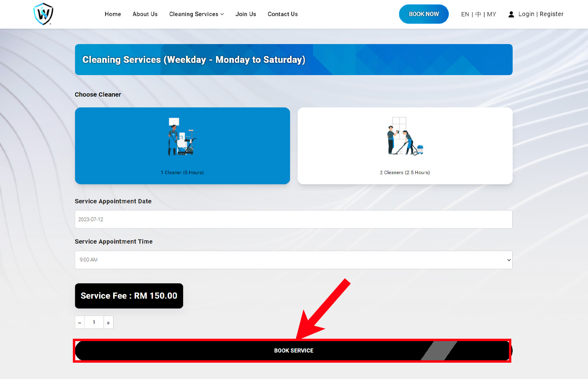Open the About Us page
This screenshot has height=379, width=588.
(x=145, y=14)
